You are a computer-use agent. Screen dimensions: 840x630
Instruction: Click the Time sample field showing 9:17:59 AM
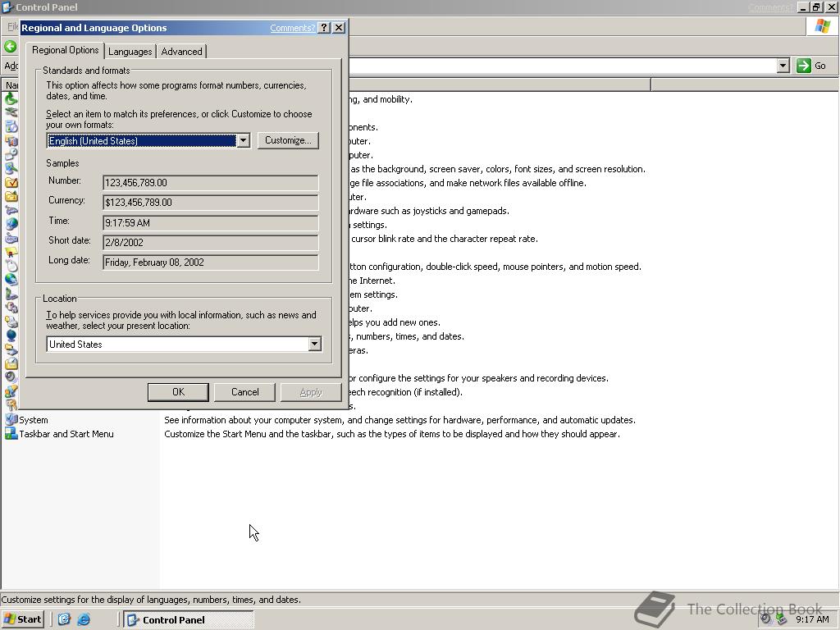coord(211,223)
